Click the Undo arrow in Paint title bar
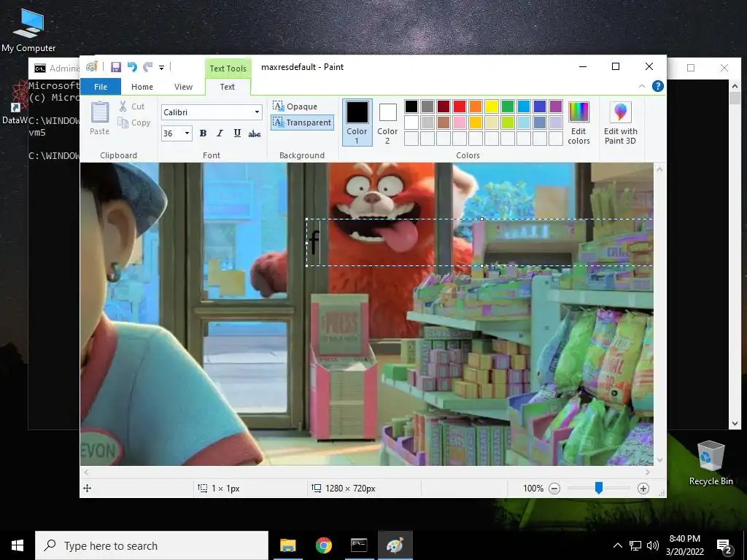Screen dimensions: 747x560 point(132,67)
